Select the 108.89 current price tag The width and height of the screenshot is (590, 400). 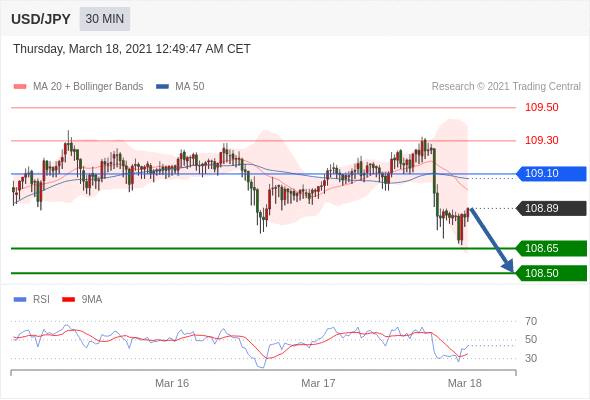[552, 208]
